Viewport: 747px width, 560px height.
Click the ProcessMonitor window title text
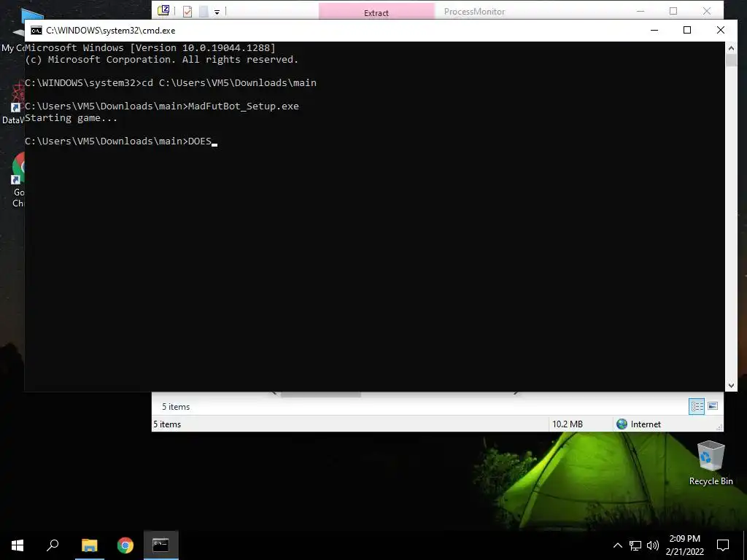[x=474, y=12]
